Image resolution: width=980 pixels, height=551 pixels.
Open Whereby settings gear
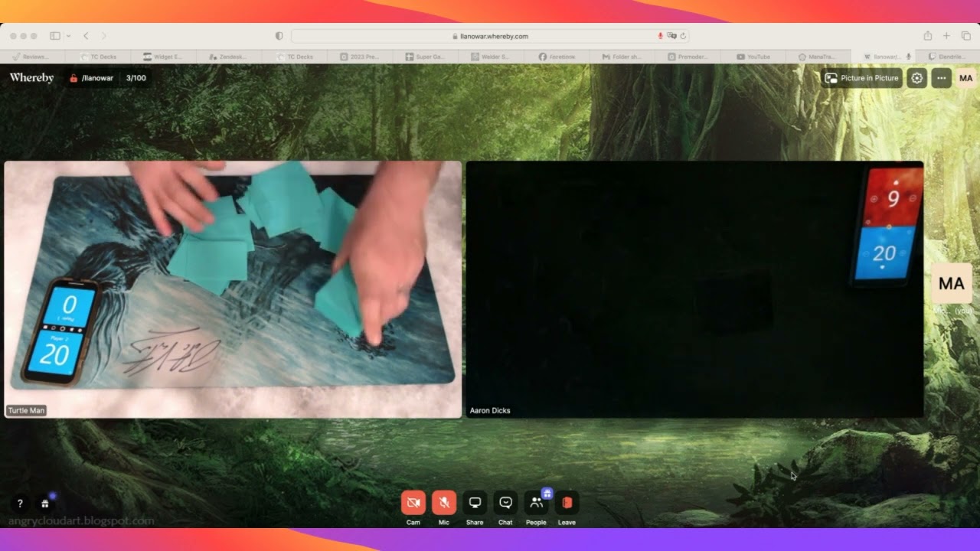(x=917, y=78)
